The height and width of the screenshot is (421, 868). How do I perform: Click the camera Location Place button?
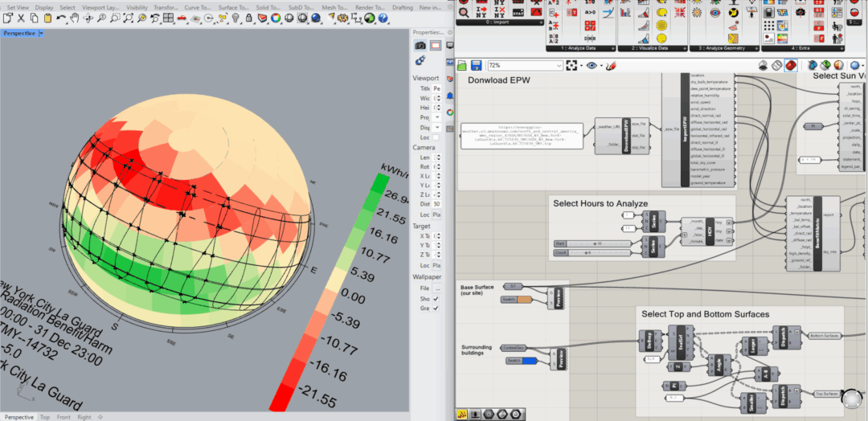436,214
